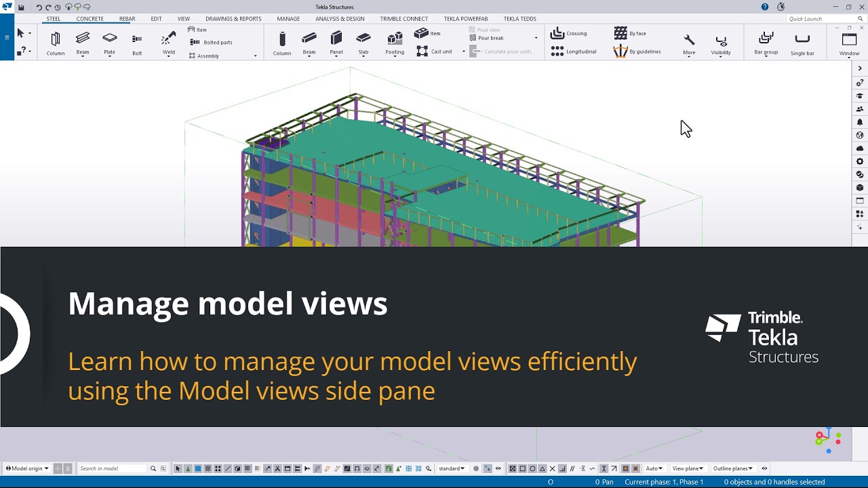Select the Weld tool
The image size is (868, 488).
pyautogui.click(x=169, y=43)
